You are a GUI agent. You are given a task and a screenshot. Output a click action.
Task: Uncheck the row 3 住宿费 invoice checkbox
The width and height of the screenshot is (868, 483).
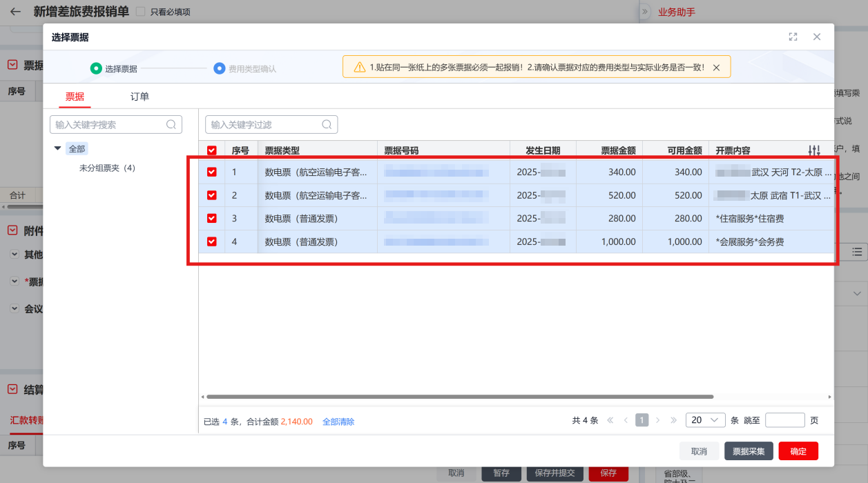tap(212, 219)
